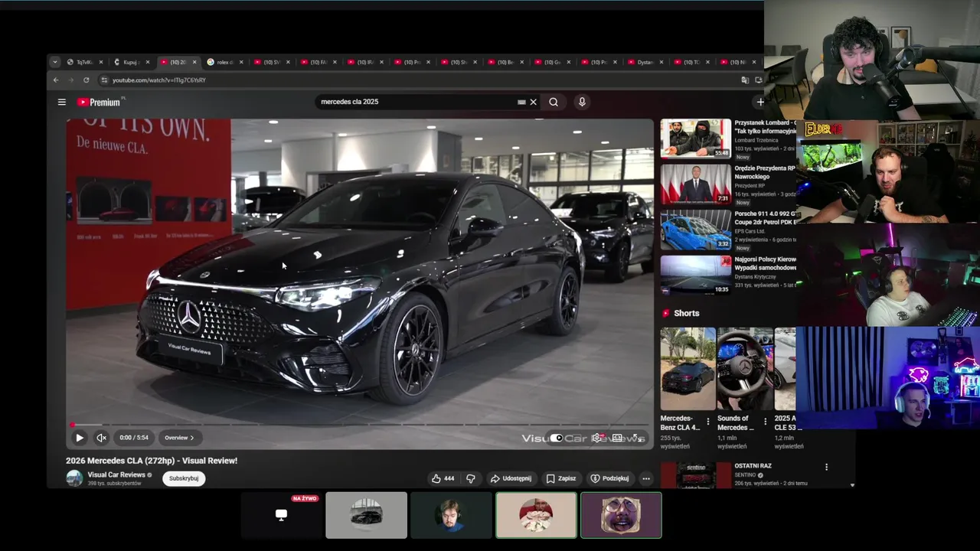Run search with magnifier icon
Screen dimensions: 980x551
pos(554,102)
